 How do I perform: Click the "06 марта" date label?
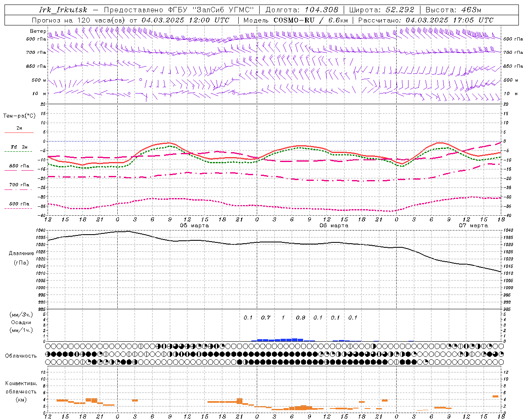[x=334, y=226]
